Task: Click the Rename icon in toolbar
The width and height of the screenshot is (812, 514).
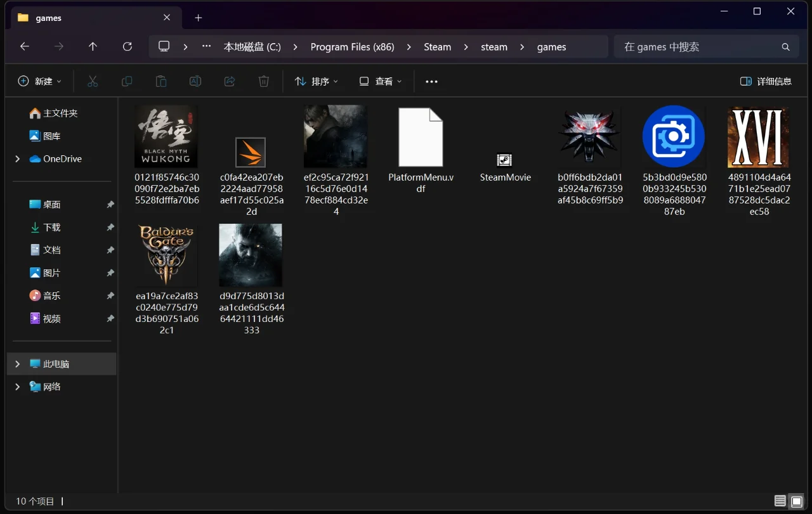Action: 195,81
